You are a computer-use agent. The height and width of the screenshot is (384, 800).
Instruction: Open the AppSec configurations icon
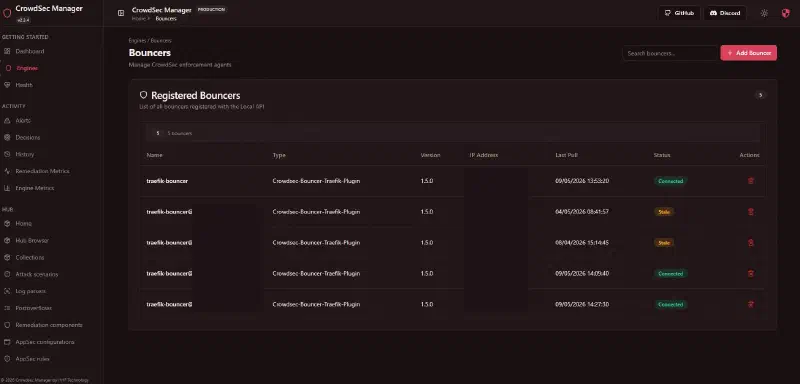[x=7, y=342]
